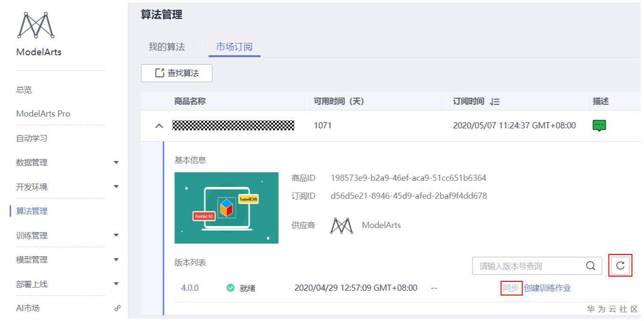Click the sort icon beside 订阅时间
This screenshot has width=644, height=321.
pos(495,101)
